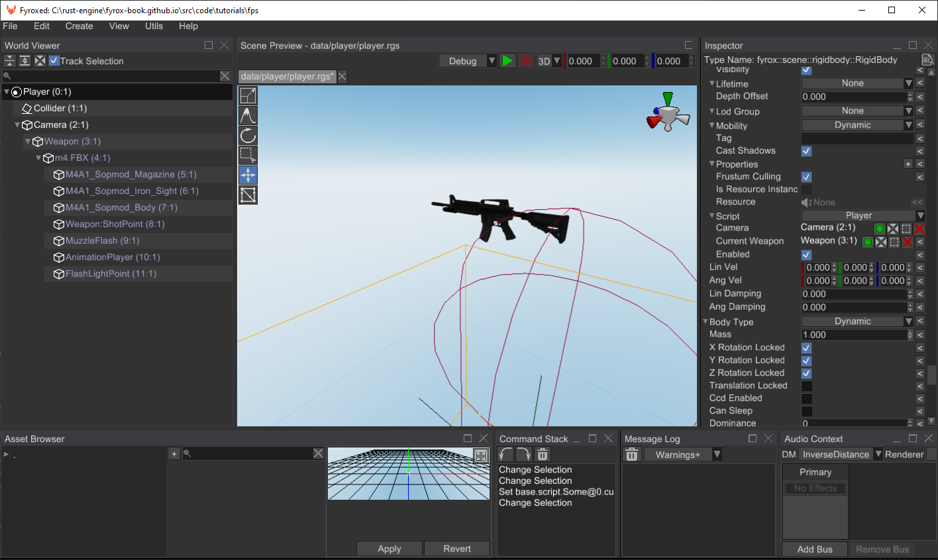Screen dimensions: 938x560
Task: Click Apply in the Asset Browser
Action: tap(390, 549)
